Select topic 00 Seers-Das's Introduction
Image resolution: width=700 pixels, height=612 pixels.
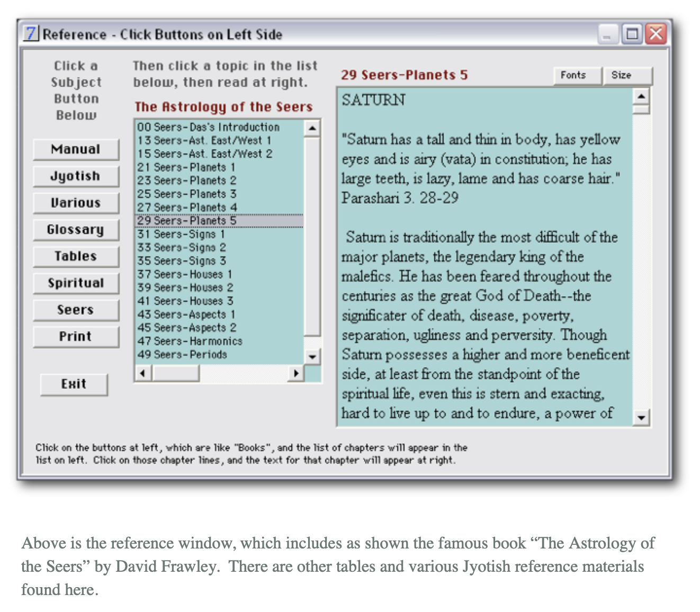pos(208,127)
